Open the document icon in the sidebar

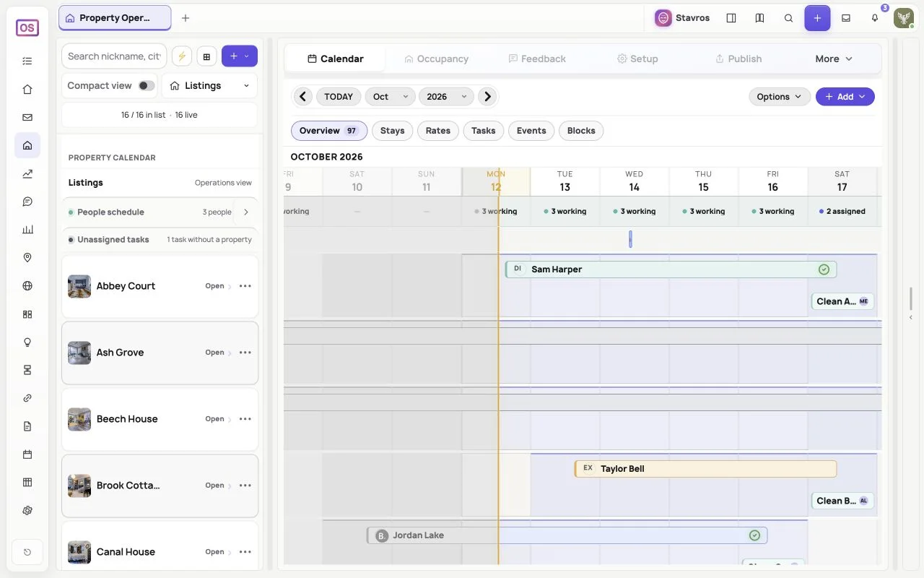tap(27, 426)
